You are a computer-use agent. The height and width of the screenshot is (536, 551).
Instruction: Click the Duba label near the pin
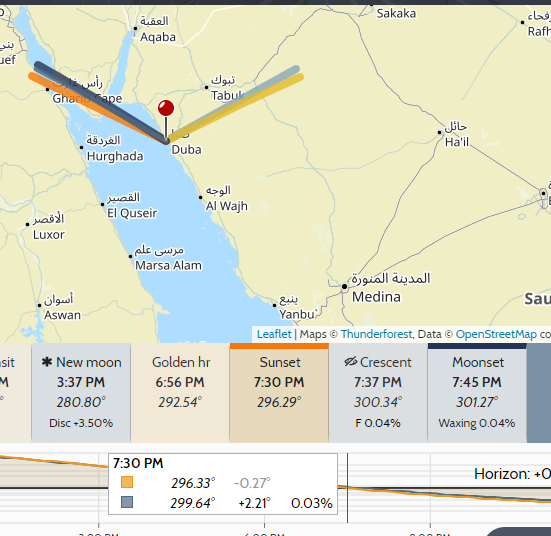coord(187,150)
